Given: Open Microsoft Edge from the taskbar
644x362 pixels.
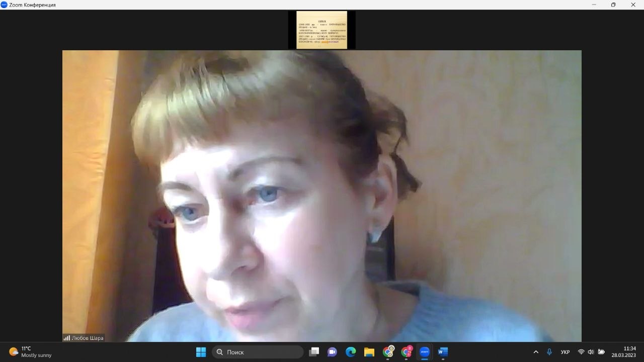Looking at the screenshot, I should 351,352.
